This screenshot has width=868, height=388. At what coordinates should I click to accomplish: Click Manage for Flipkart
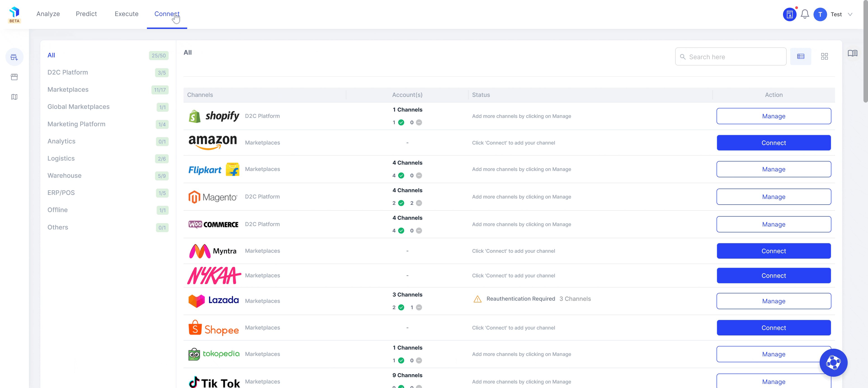773,169
